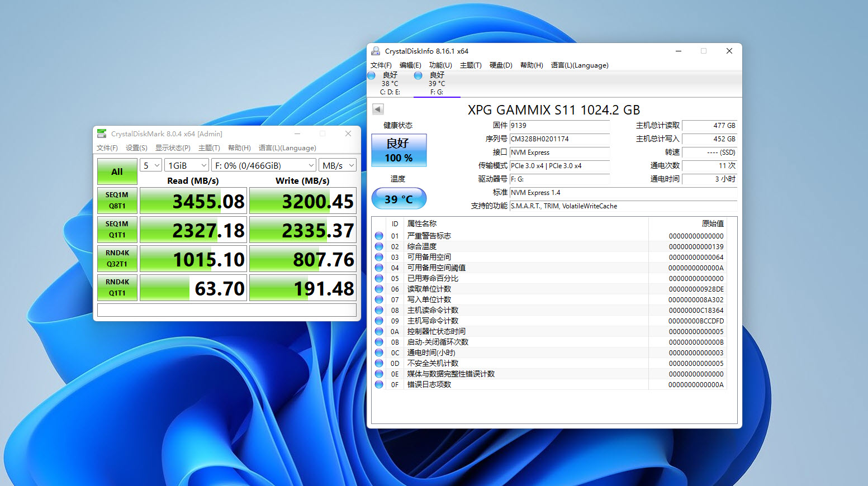This screenshot has width=868, height=486.
Task: Click the back arrow disk navigation icon
Action: (377, 109)
